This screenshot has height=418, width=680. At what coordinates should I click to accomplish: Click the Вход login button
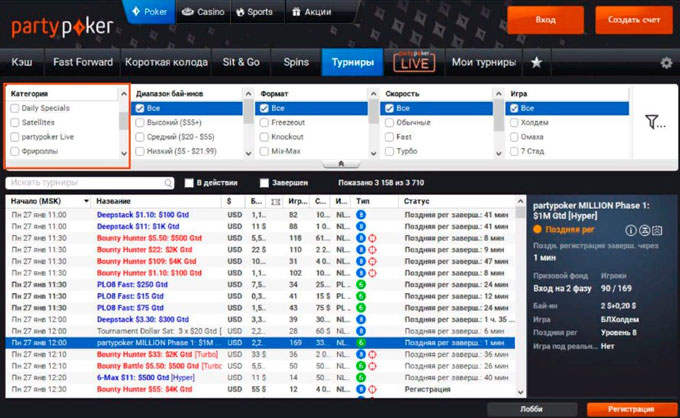tap(545, 19)
